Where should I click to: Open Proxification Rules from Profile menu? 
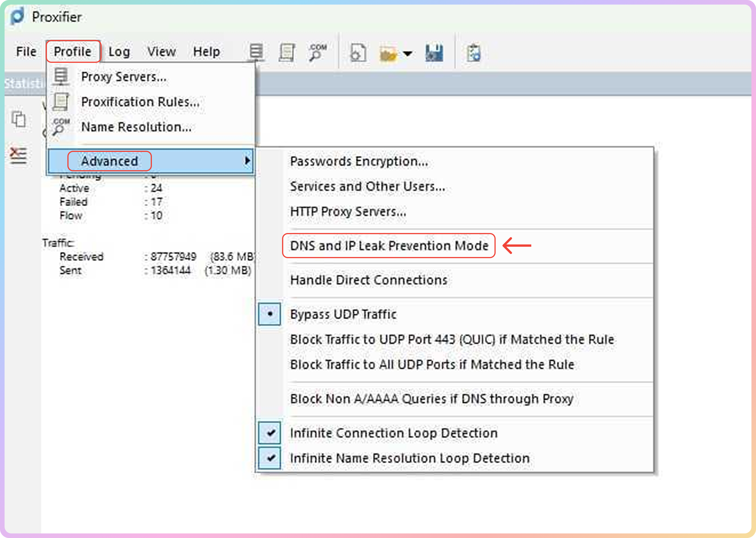pos(140,102)
